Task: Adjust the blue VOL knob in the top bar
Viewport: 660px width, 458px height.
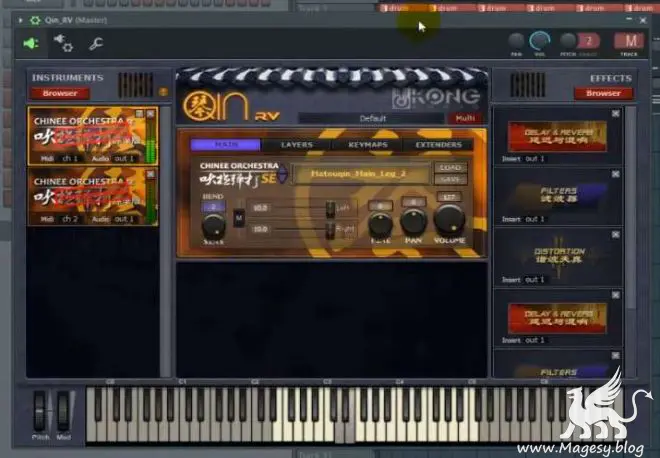Action: [540, 41]
